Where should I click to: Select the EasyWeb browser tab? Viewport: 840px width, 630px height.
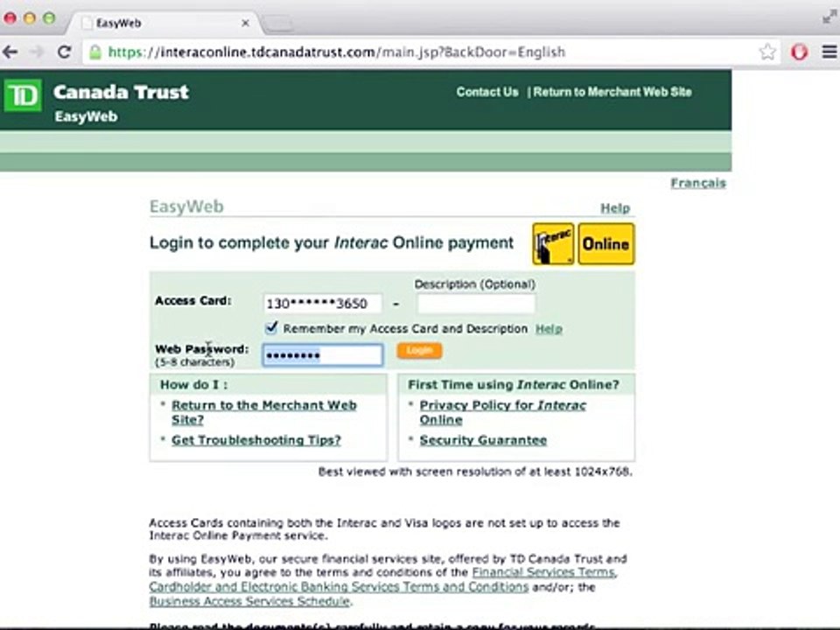[x=164, y=23]
